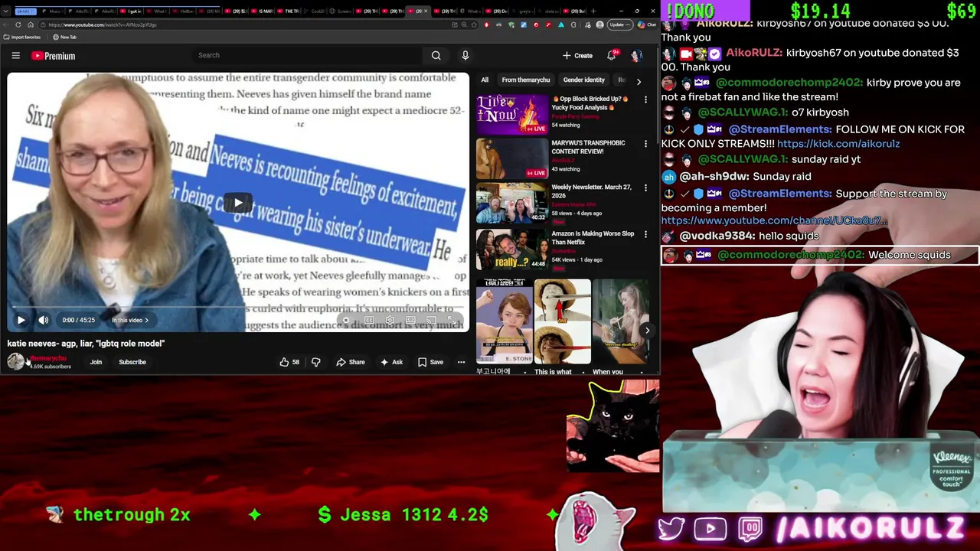Viewport: 980px width, 551px height.
Task: Open 'New Tab' bookmark bar item
Action: [x=64, y=37]
